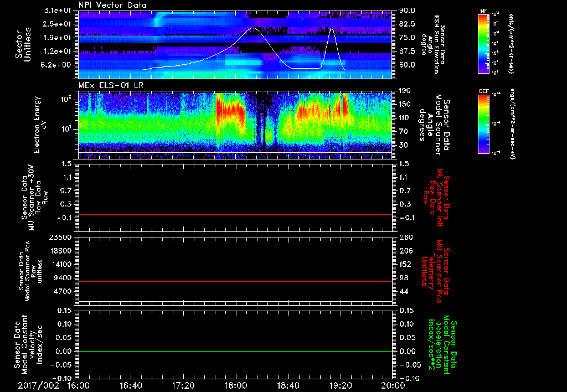Click the 'Electron Energy eV' axis title
Image resolution: width=567 pixels, height=392 pixels.
click(41, 125)
